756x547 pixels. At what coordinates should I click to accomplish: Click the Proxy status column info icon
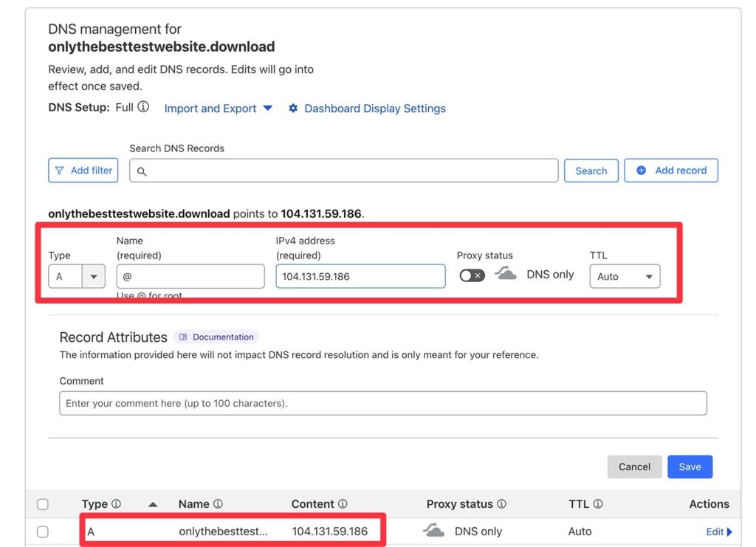(501, 504)
